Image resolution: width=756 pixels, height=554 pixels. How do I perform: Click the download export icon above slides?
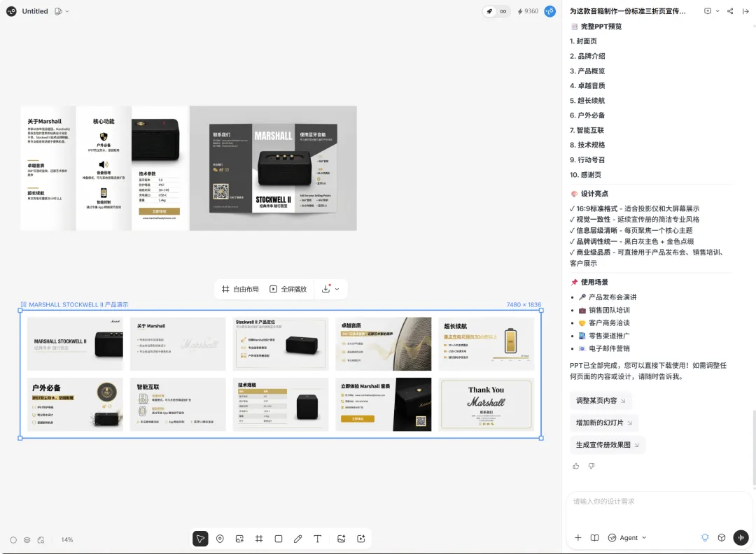(326, 289)
